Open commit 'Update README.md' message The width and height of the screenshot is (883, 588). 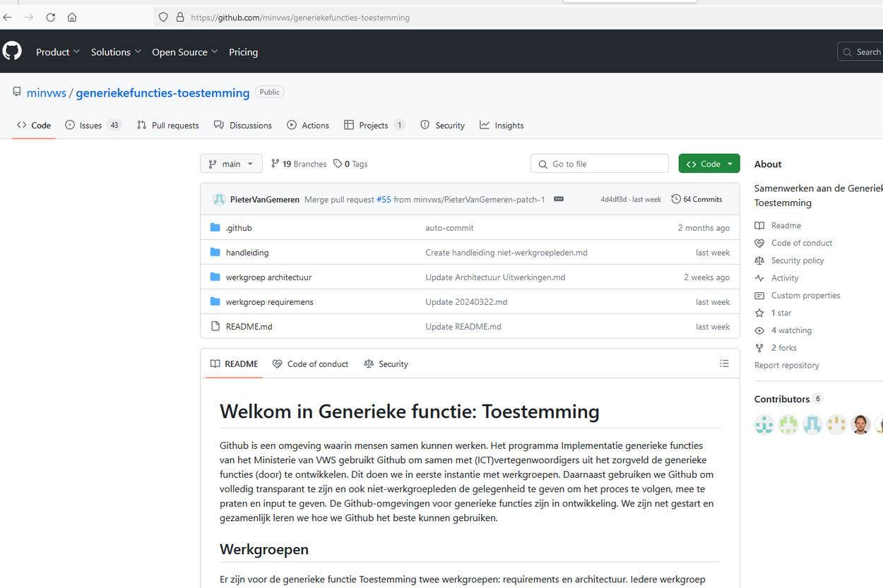pyautogui.click(x=463, y=327)
